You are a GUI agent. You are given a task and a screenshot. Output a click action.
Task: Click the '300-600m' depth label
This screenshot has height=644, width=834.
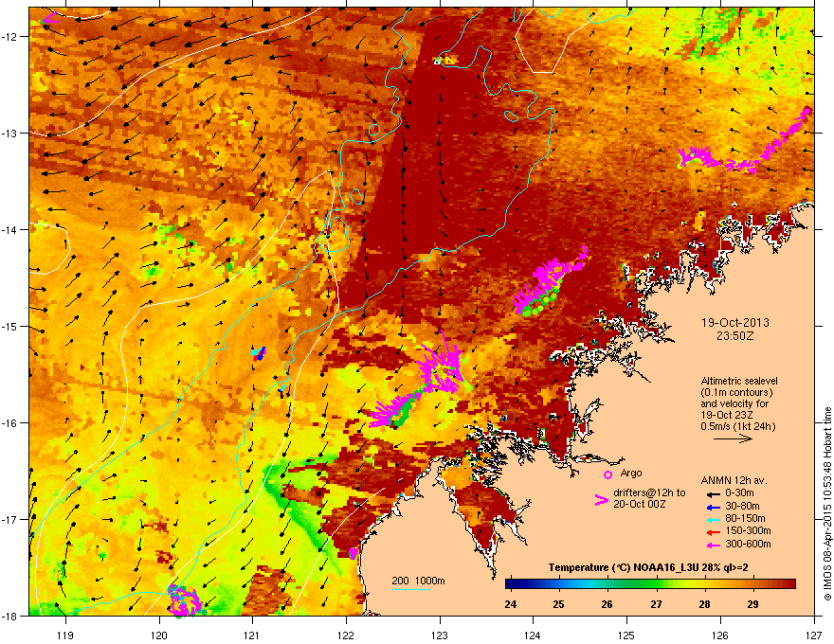748,543
